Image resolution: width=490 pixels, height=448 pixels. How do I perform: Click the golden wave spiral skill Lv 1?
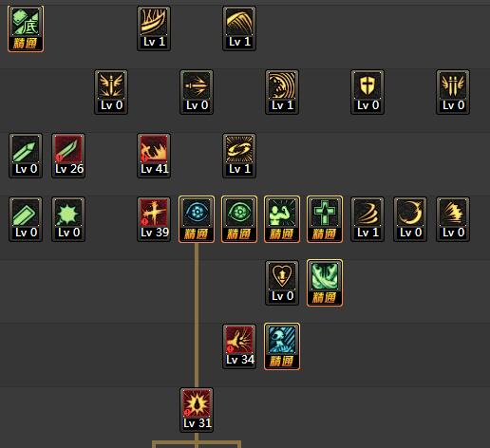(x=282, y=92)
